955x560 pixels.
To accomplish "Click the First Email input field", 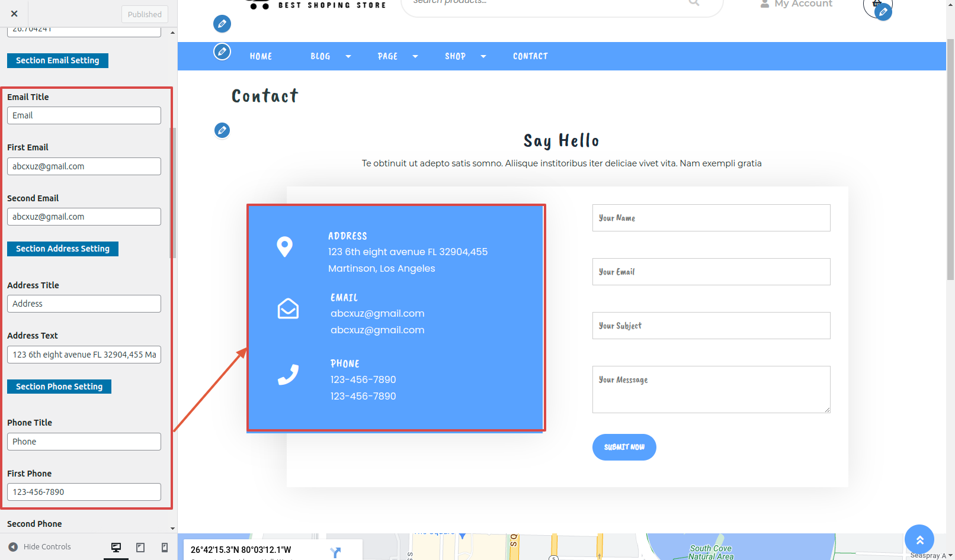I will 84,166.
